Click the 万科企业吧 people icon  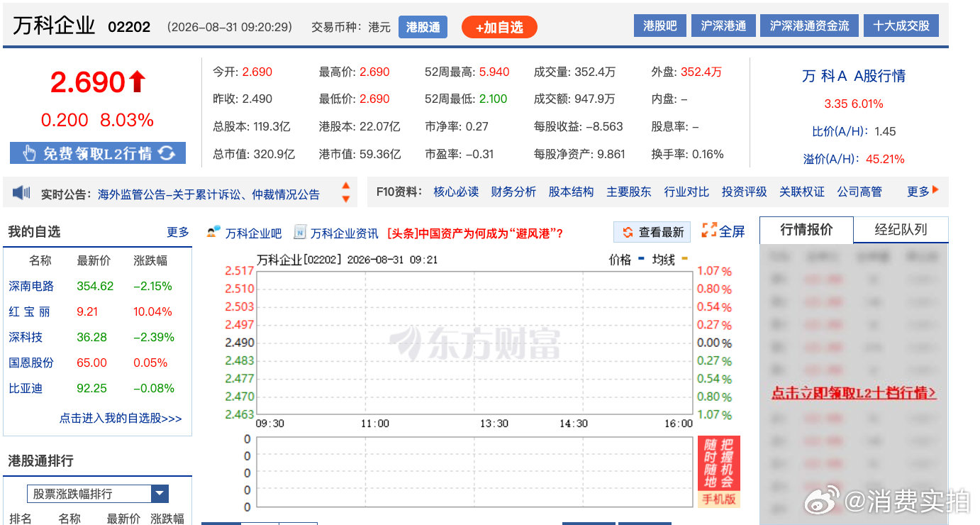[213, 231]
